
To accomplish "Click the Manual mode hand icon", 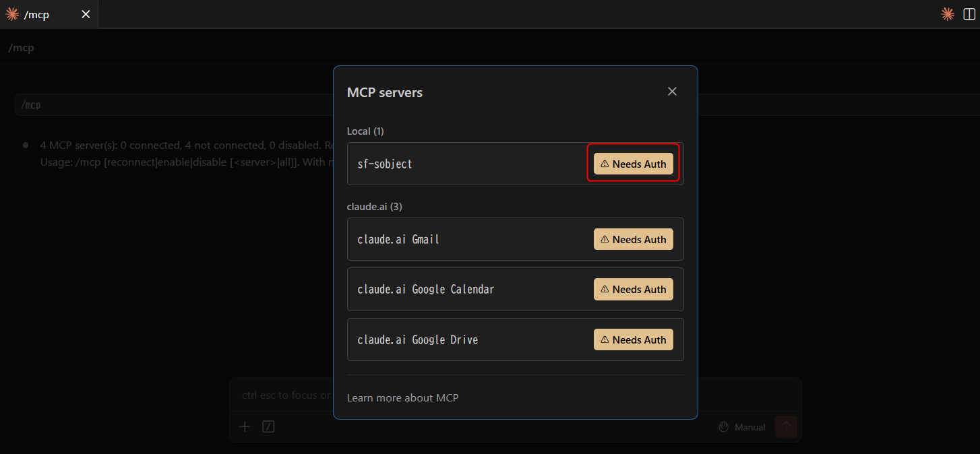I will click(x=725, y=426).
